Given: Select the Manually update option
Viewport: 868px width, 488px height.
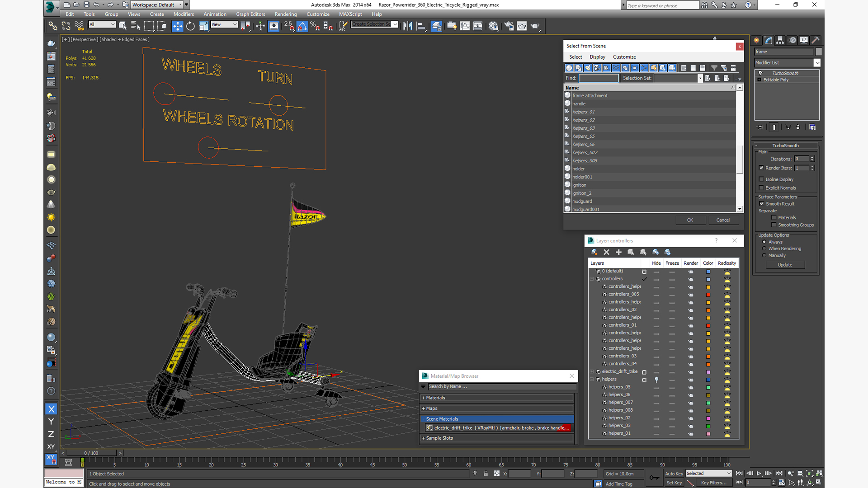Looking at the screenshot, I should [x=764, y=255].
